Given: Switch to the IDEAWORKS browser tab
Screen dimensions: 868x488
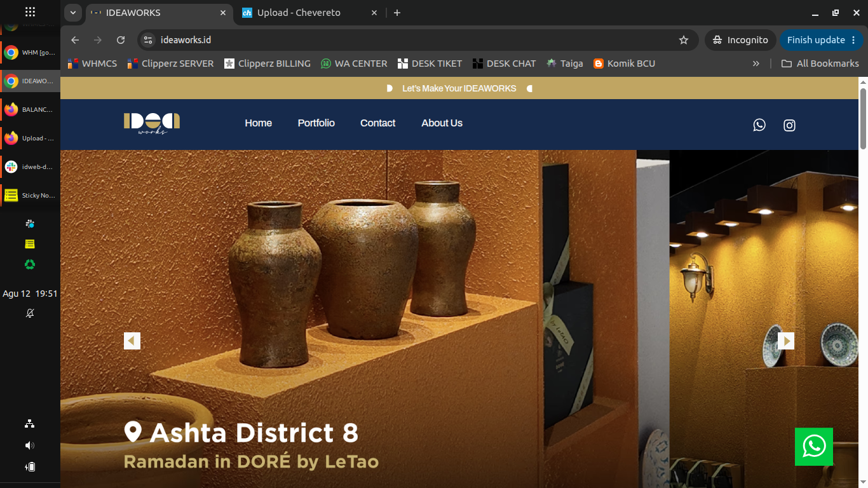Looking at the screenshot, I should pyautogui.click(x=159, y=13).
